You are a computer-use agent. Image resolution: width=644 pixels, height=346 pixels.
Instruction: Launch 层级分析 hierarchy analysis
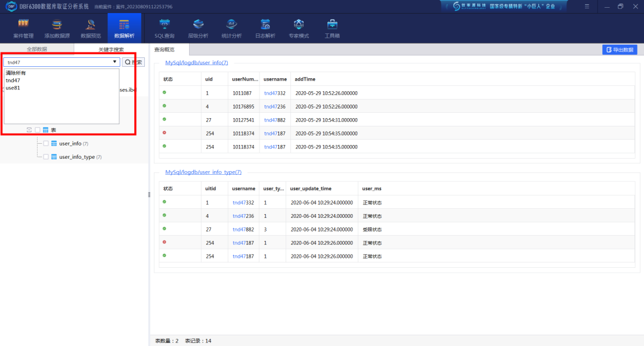tap(198, 29)
